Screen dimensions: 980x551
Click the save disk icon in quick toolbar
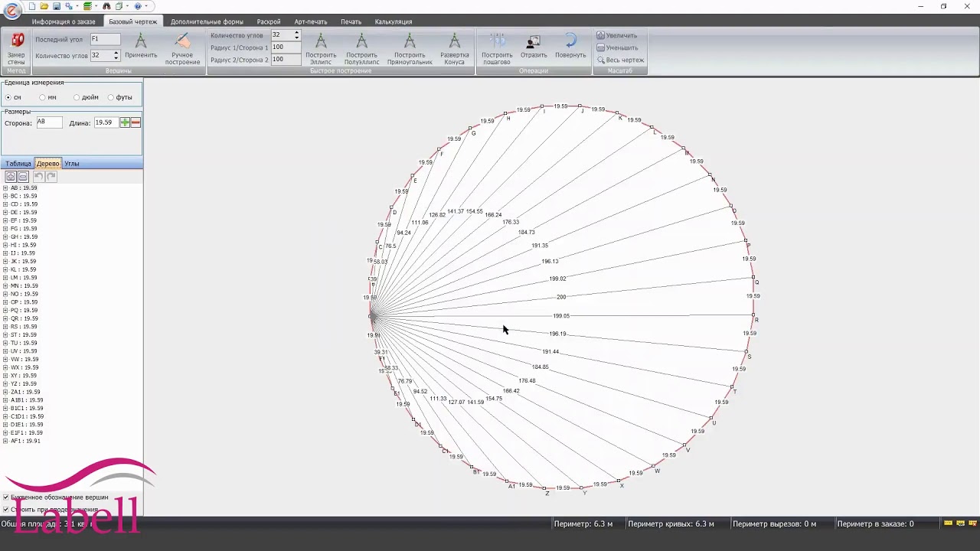pyautogui.click(x=57, y=6)
